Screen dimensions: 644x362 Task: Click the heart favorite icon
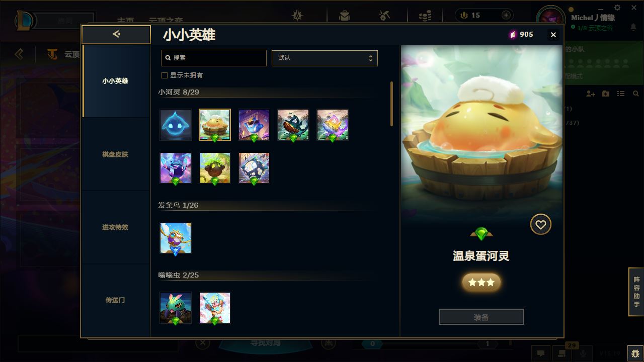pos(541,225)
